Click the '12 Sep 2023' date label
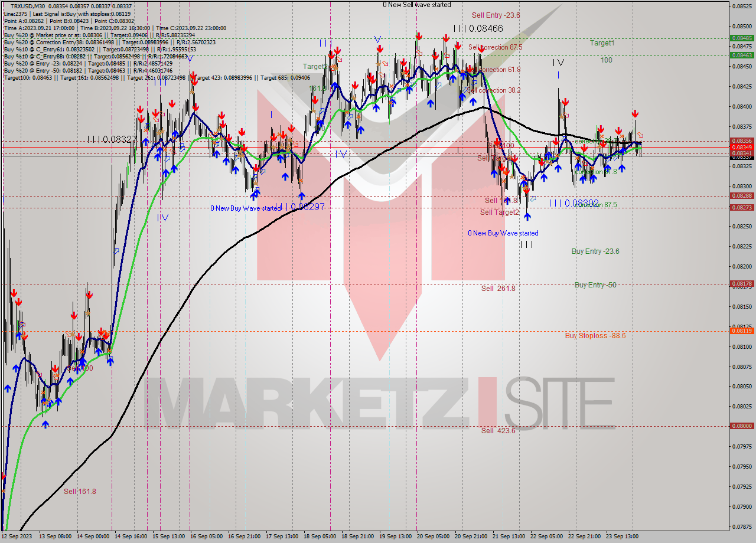This screenshot has height=543, width=756. tap(17, 537)
